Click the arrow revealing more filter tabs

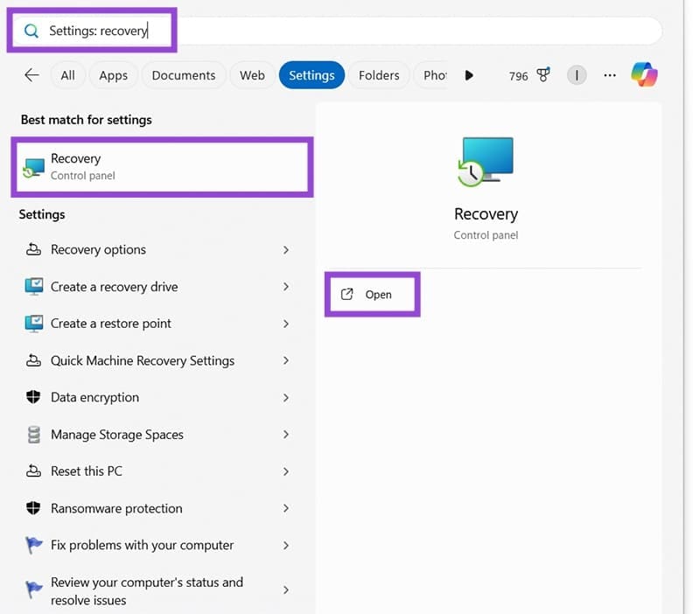tap(470, 75)
